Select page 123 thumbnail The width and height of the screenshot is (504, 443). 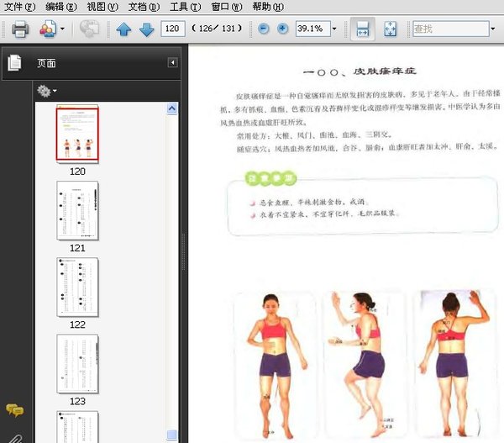[x=77, y=363]
